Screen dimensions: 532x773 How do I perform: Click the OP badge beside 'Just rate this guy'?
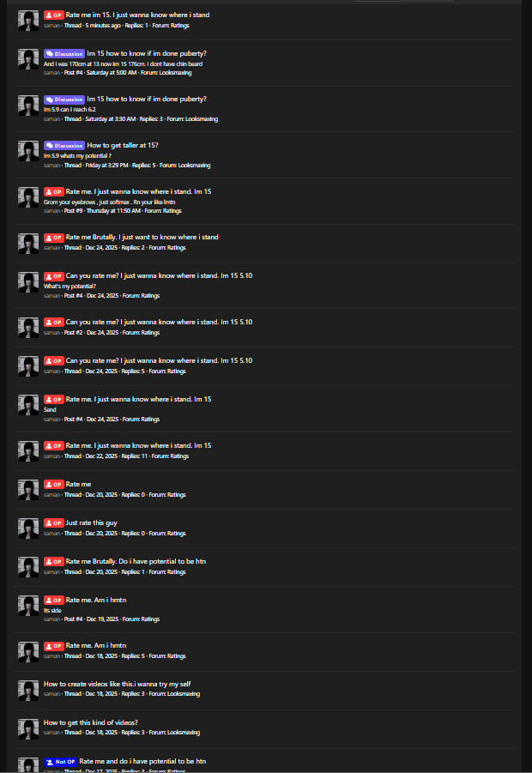tap(54, 523)
